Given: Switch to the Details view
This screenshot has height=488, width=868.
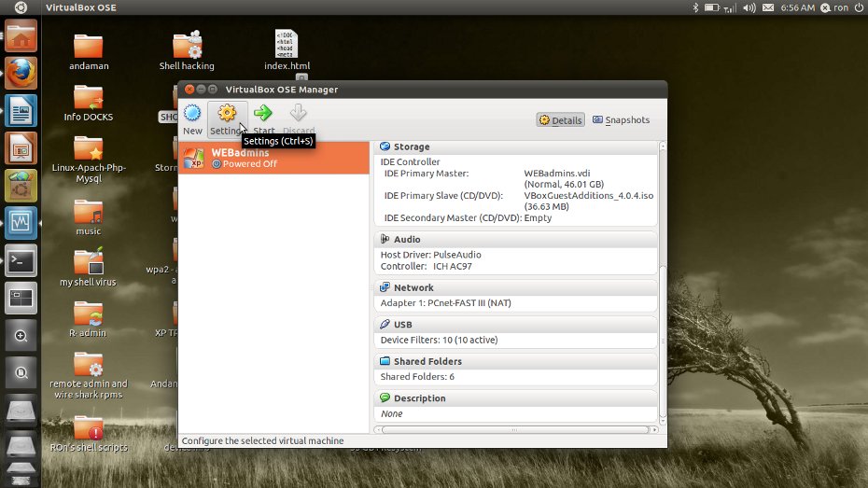Looking at the screenshot, I should click(x=561, y=120).
